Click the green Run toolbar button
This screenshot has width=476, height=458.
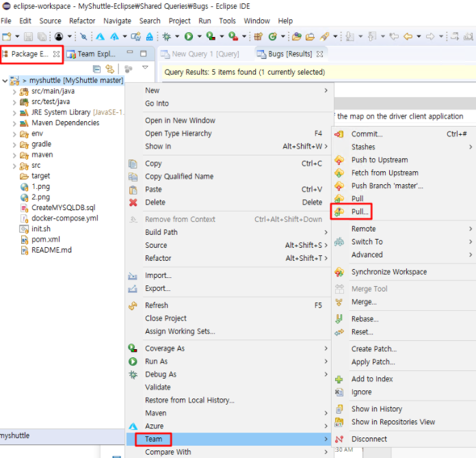click(189, 36)
